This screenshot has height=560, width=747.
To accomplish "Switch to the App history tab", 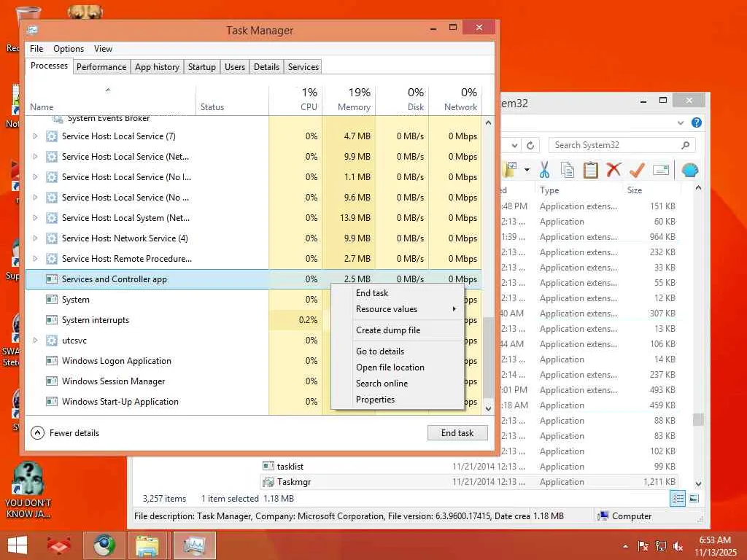I will tap(157, 67).
